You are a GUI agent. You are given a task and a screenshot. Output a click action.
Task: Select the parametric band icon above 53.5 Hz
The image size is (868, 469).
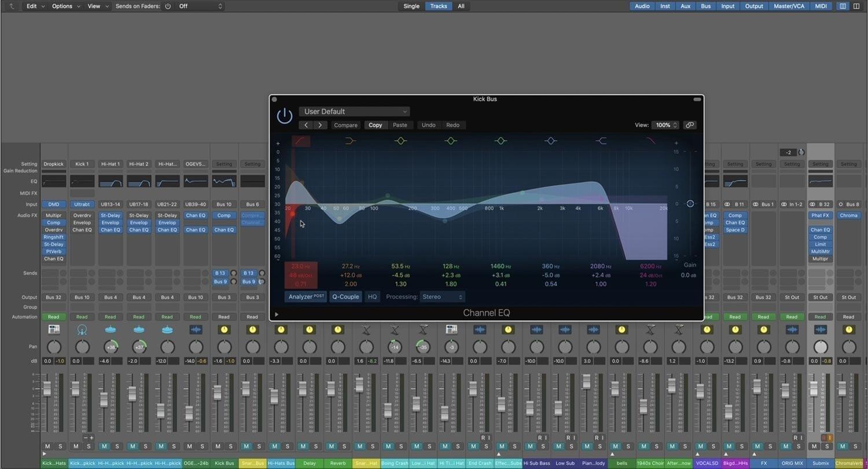click(x=400, y=141)
